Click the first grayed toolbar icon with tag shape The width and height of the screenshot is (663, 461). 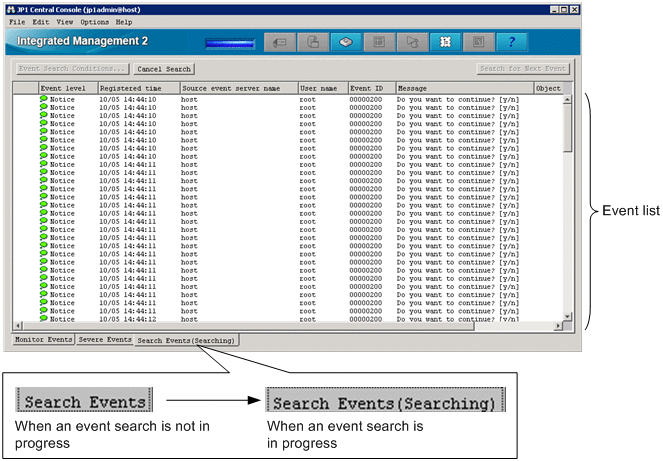point(280,43)
